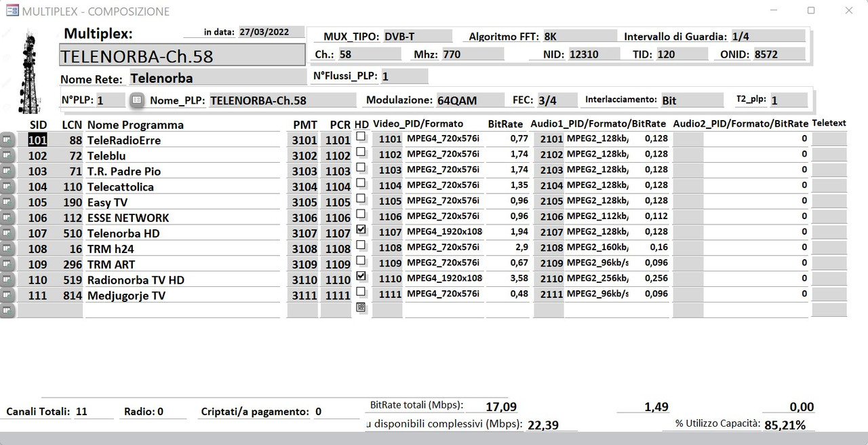Viewport: 868px width, 445px height.
Task: Uncheck HD checkbox for Radionorba TV HD
Action: coord(361,276)
